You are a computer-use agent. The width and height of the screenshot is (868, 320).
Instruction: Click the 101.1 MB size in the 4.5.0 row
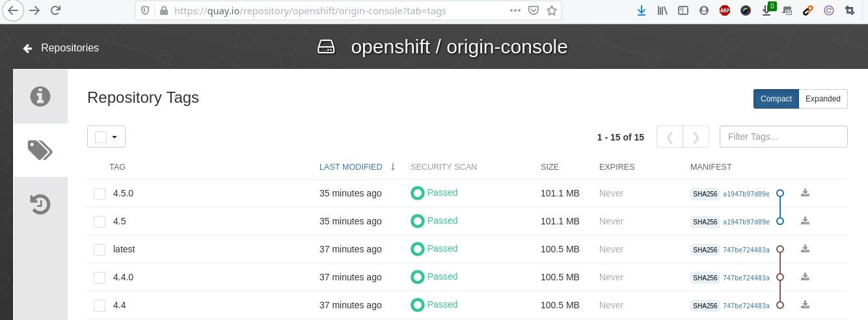click(560, 193)
